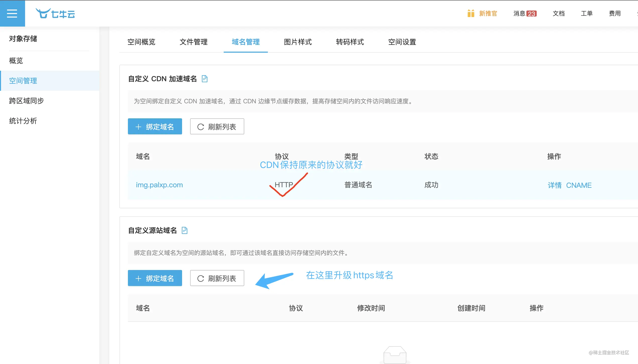Switch to the 图片样式 tab
The height and width of the screenshot is (364, 638).
298,42
